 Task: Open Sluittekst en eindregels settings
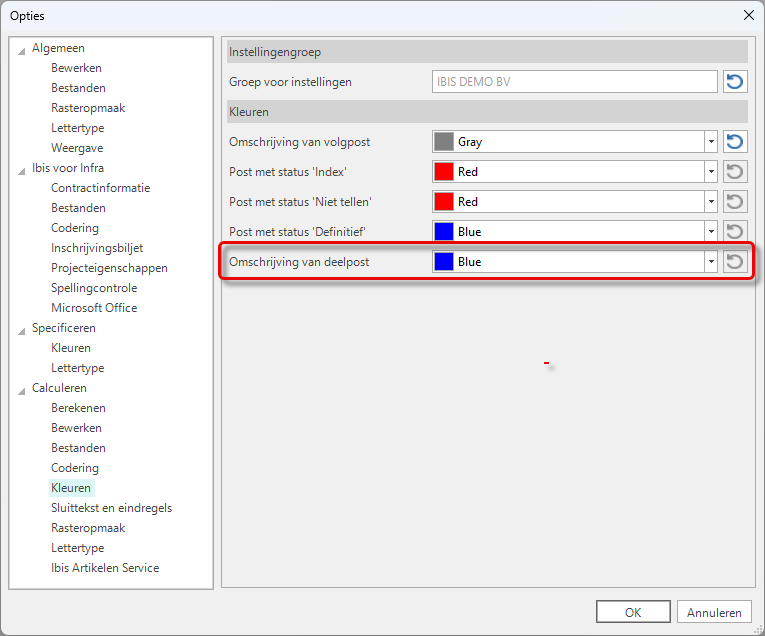pyautogui.click(x=111, y=508)
